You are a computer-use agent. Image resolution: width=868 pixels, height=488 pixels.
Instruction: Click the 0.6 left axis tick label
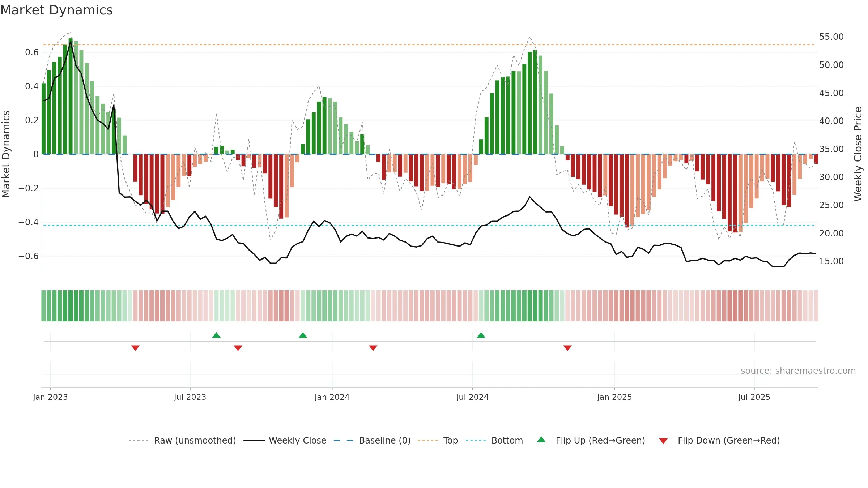click(x=32, y=52)
